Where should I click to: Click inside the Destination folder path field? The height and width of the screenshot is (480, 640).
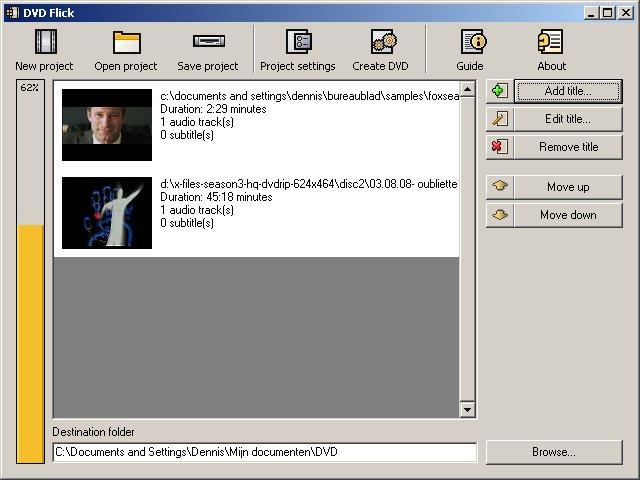tap(264, 453)
